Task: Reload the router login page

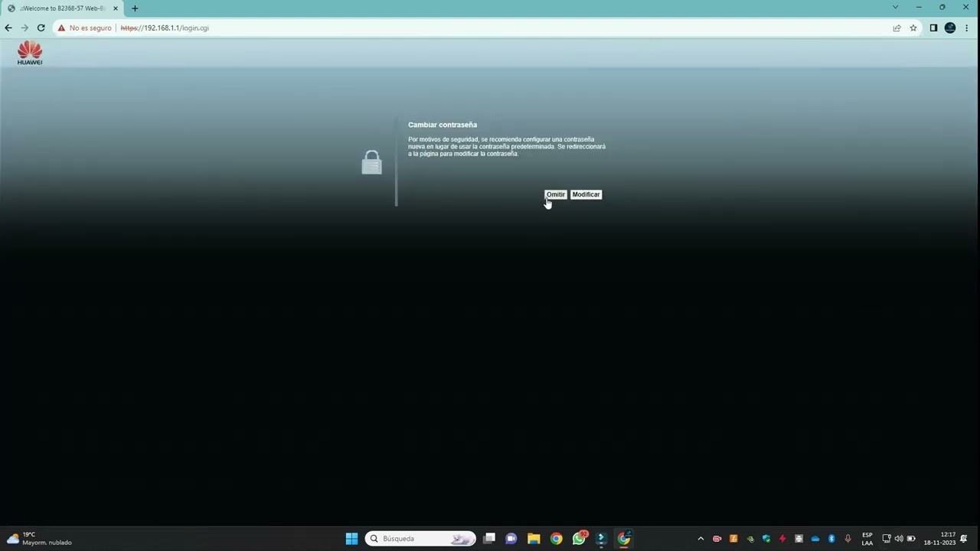Action: [x=41, y=28]
